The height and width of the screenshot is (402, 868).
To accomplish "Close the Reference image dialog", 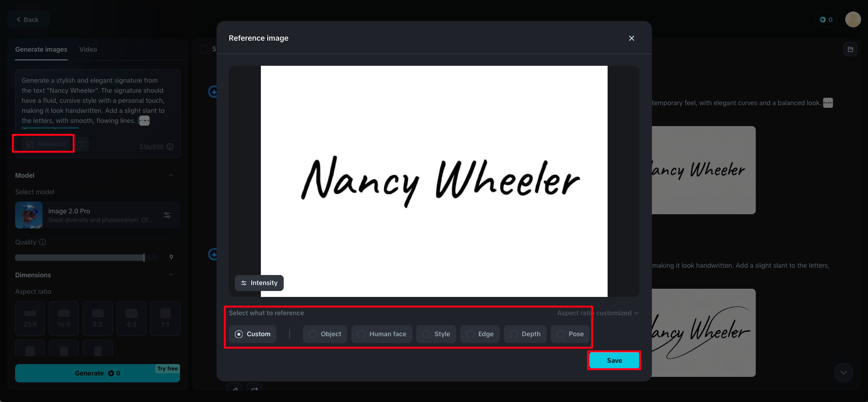I will click(631, 38).
